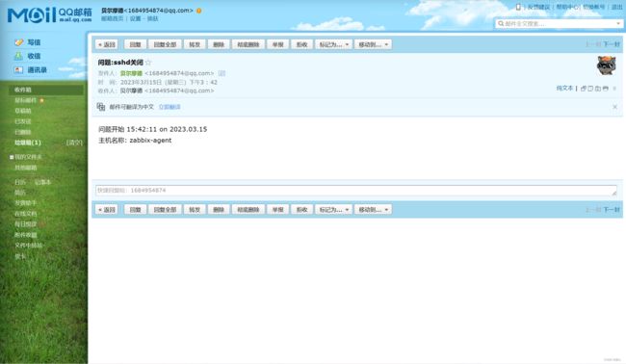This screenshot has height=364, width=626.
Task: Open 记事本 notes in the sidebar
Action: pyautogui.click(x=42, y=182)
